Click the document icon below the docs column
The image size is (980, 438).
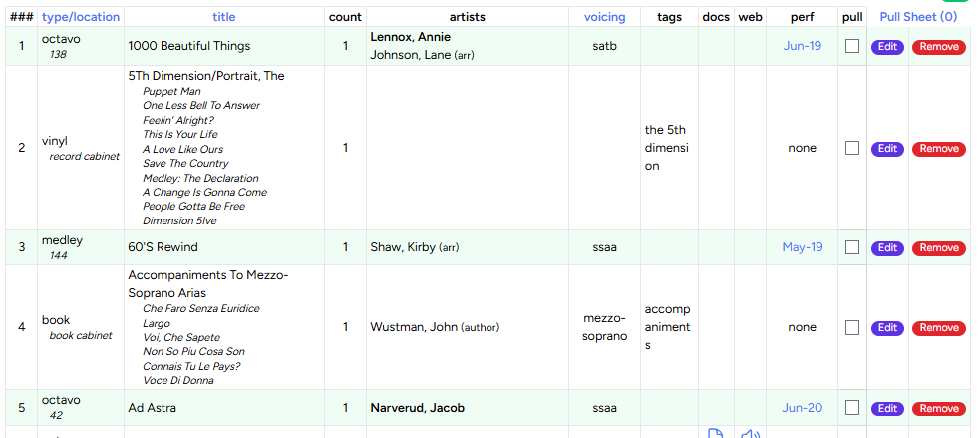tap(715, 433)
